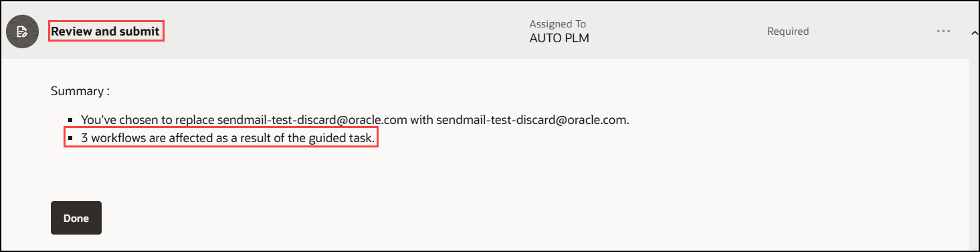Click the AUTO PLM assignee name
This screenshot has width=980, height=252.
click(559, 38)
